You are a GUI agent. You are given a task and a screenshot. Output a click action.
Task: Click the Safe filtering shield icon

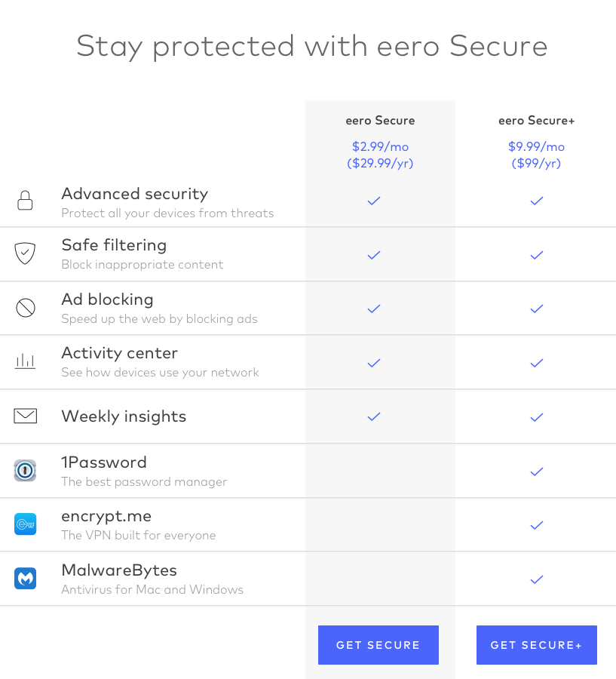pos(25,253)
